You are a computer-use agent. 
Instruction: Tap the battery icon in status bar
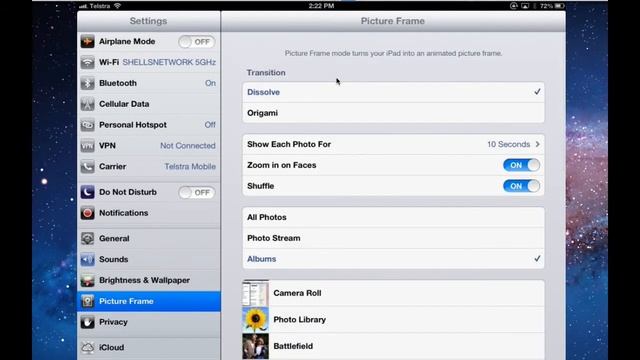pos(560,6)
